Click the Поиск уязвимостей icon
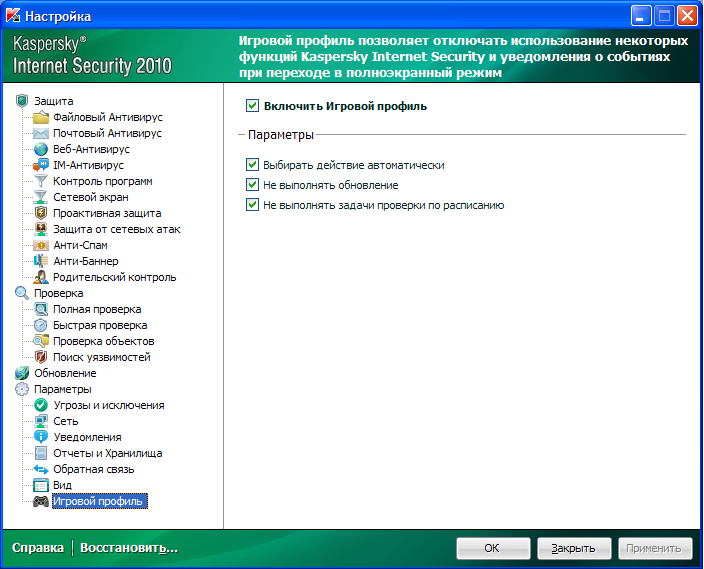 (41, 357)
